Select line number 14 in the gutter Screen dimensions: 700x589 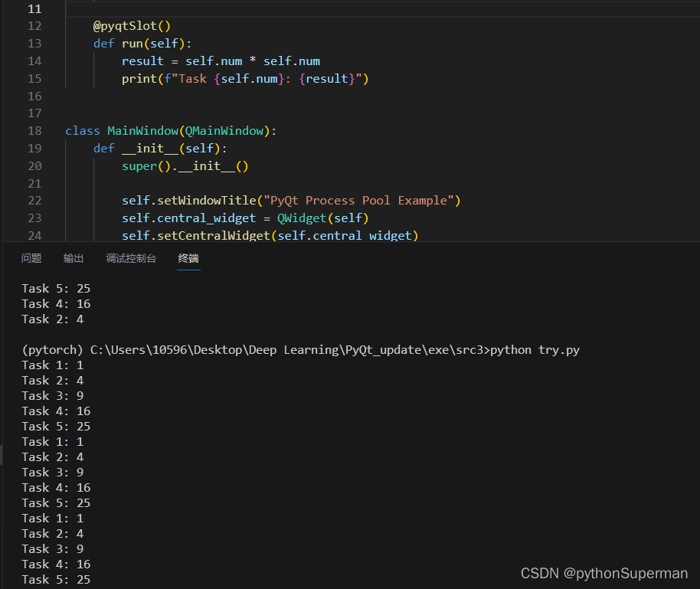coord(34,61)
